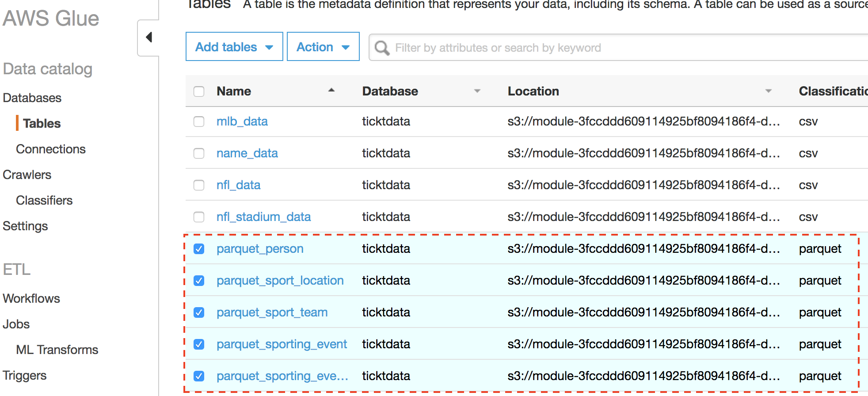This screenshot has height=396, width=868.
Task: Collapse the sidebar with the left arrow
Action: click(x=149, y=37)
